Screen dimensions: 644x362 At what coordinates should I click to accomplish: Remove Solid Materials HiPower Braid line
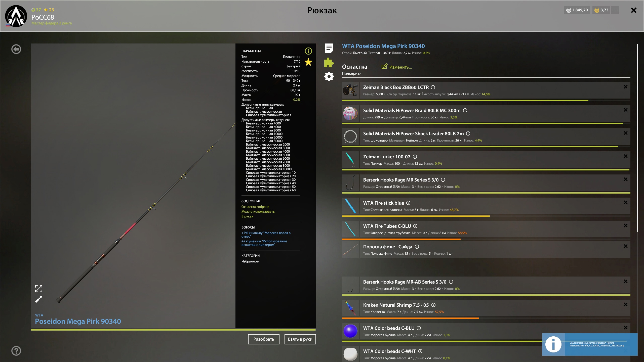click(626, 110)
